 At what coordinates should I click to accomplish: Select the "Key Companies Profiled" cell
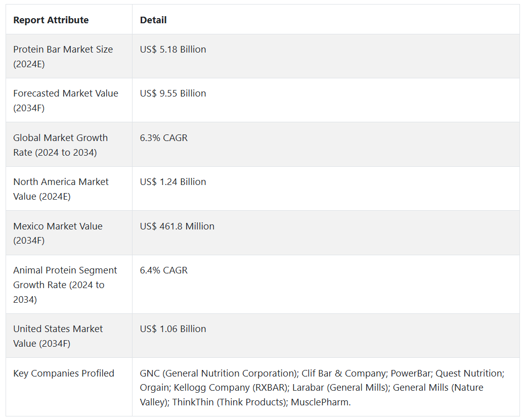point(64,374)
